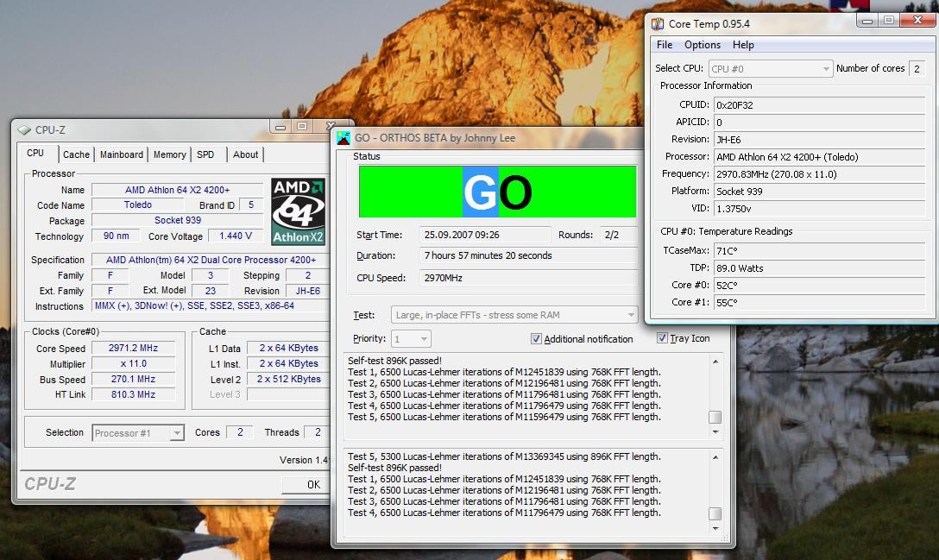Click the Multiplier x 11.0 value
Viewport: 939px width, 560px height.
coord(134,363)
